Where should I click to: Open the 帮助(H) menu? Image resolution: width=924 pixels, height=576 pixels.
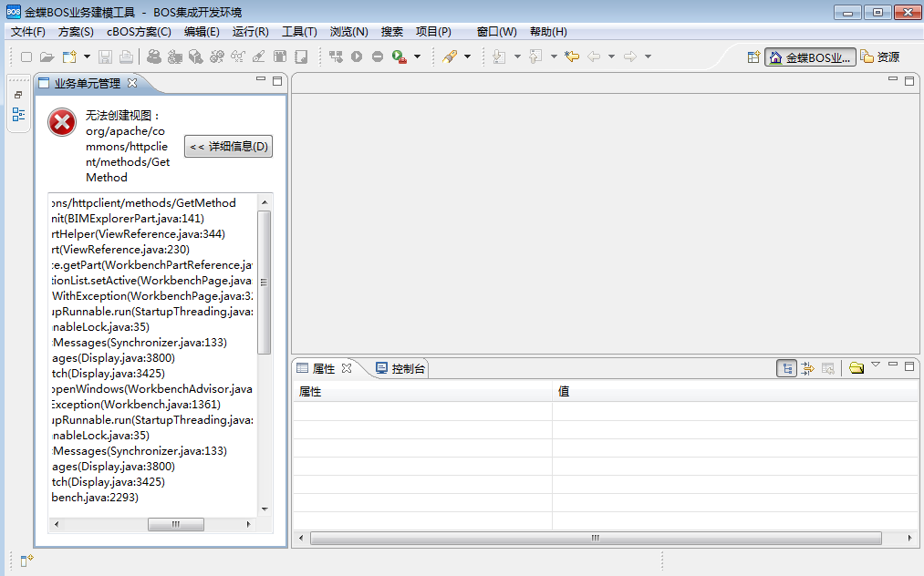(x=548, y=32)
